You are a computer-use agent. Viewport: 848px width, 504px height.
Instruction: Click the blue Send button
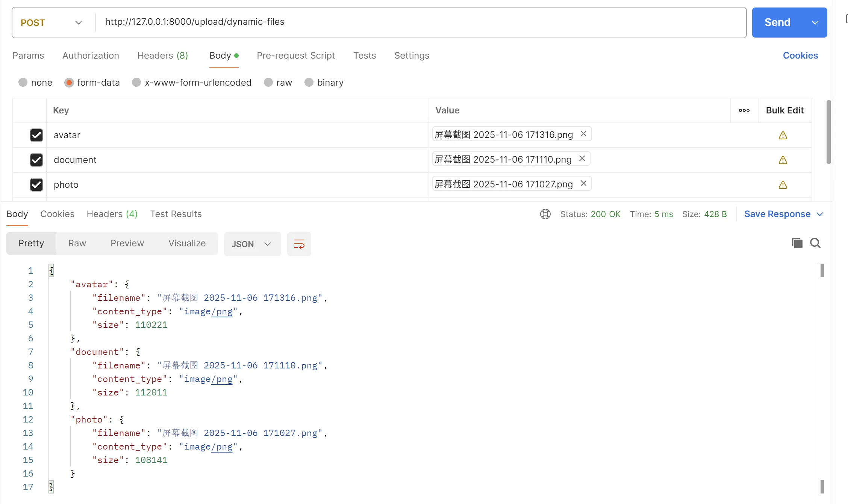click(x=777, y=23)
